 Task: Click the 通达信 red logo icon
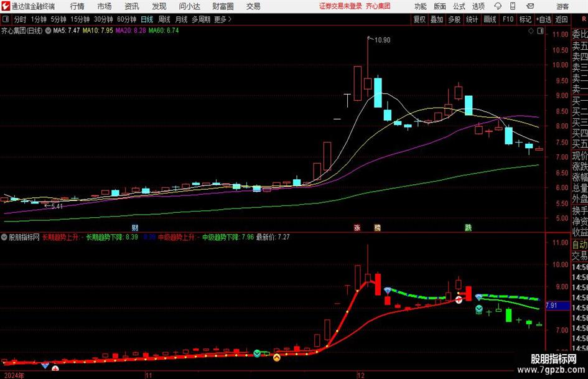[6, 6]
